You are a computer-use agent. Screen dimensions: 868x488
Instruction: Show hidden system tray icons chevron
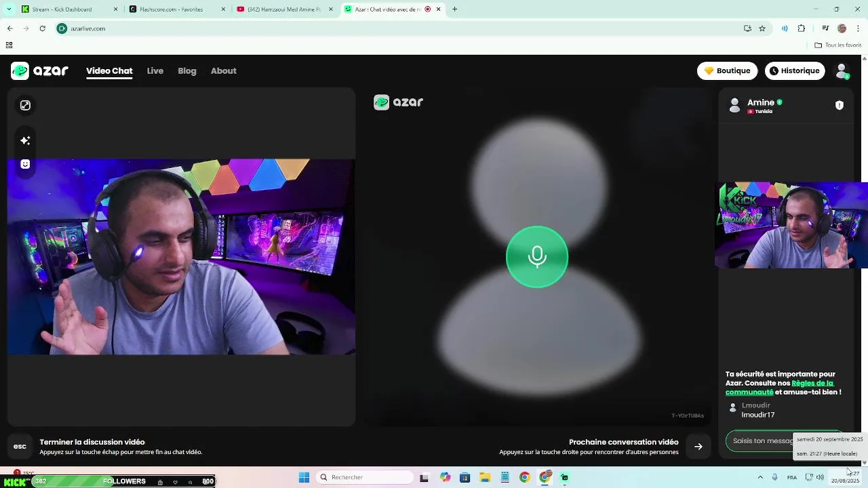coord(759,477)
